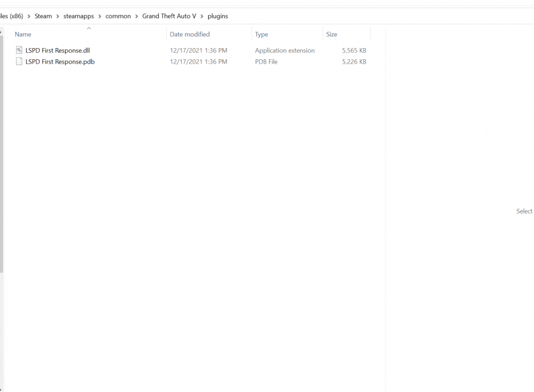Open the common folder from address bar
The width and height of the screenshot is (534, 392).
coord(118,16)
